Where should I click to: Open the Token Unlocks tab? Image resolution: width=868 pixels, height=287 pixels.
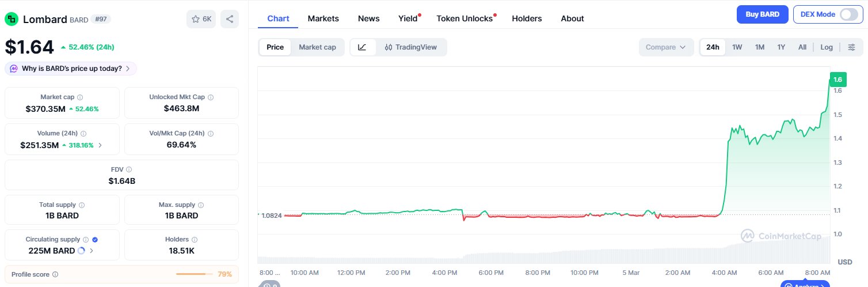click(x=465, y=18)
